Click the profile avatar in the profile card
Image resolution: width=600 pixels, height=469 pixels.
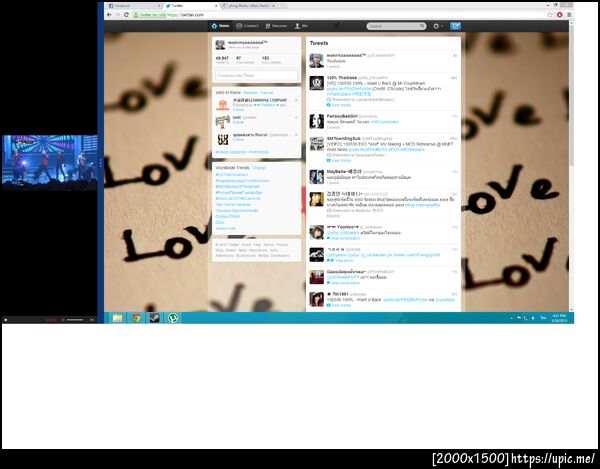pos(220,45)
